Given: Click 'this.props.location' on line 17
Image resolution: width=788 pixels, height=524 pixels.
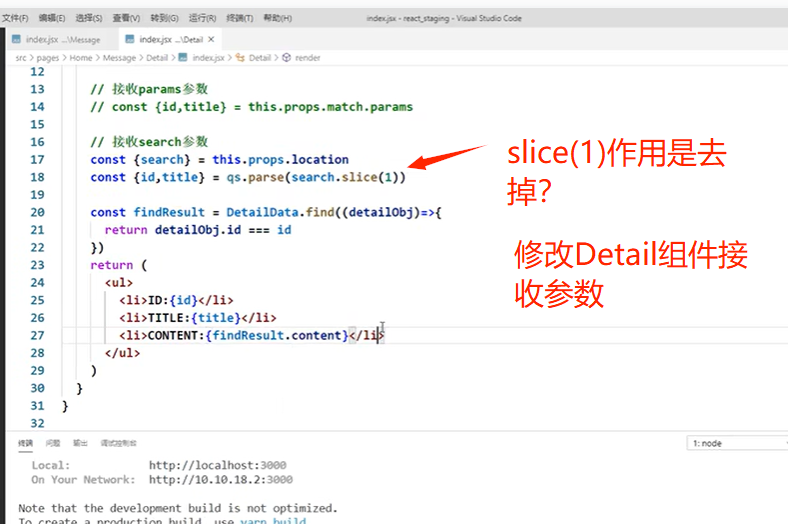Looking at the screenshot, I should [280, 160].
